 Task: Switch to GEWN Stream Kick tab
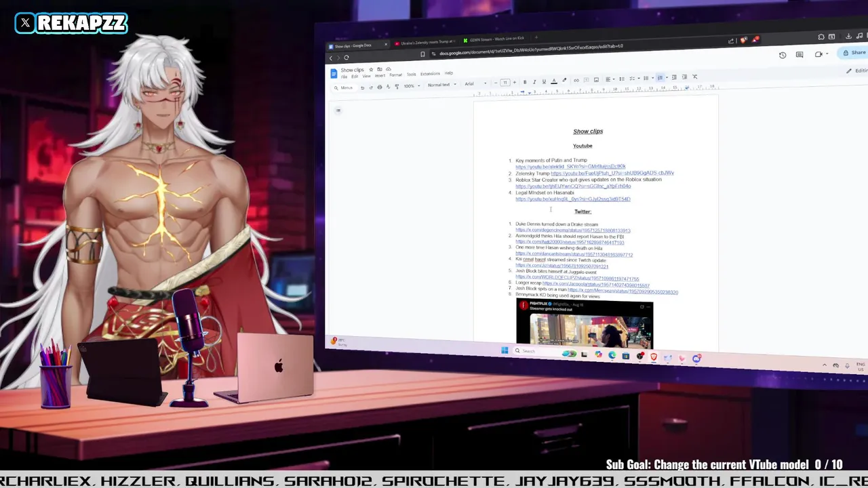click(496, 39)
